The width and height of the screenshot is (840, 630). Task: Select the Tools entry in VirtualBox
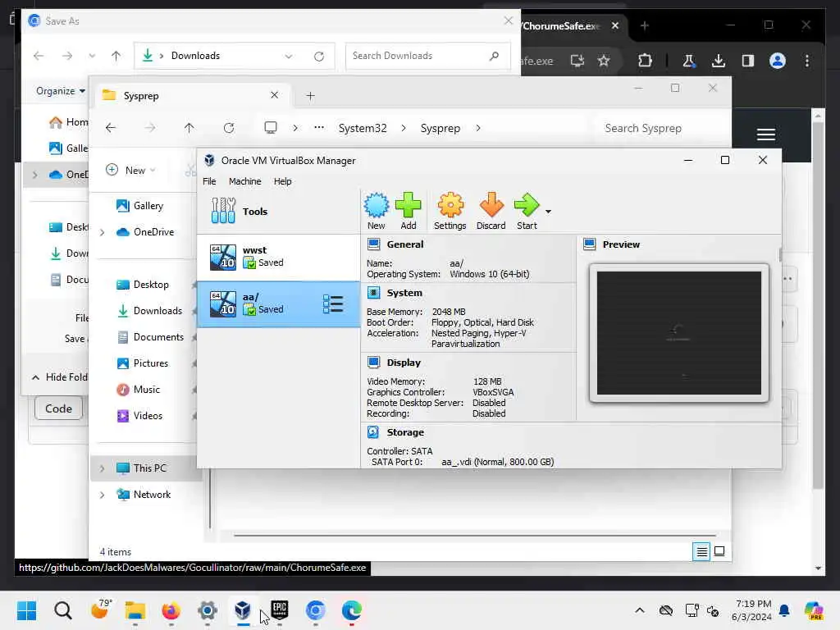279,211
